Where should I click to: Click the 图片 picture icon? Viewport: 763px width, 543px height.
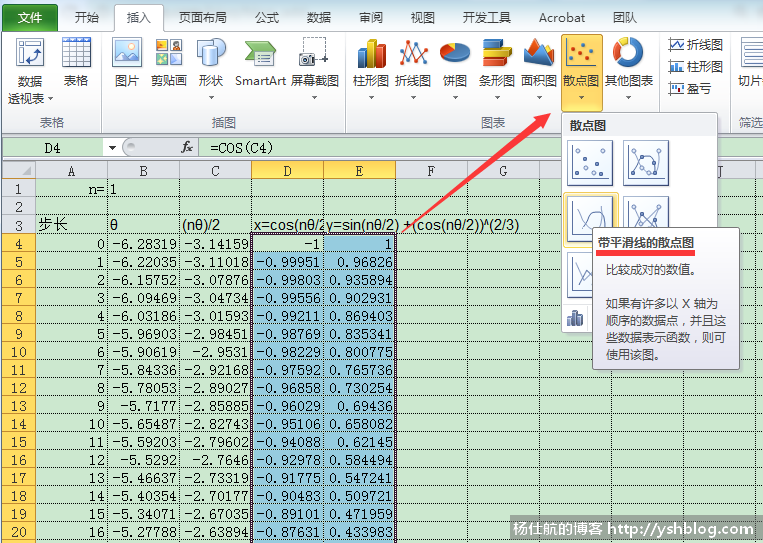(127, 53)
